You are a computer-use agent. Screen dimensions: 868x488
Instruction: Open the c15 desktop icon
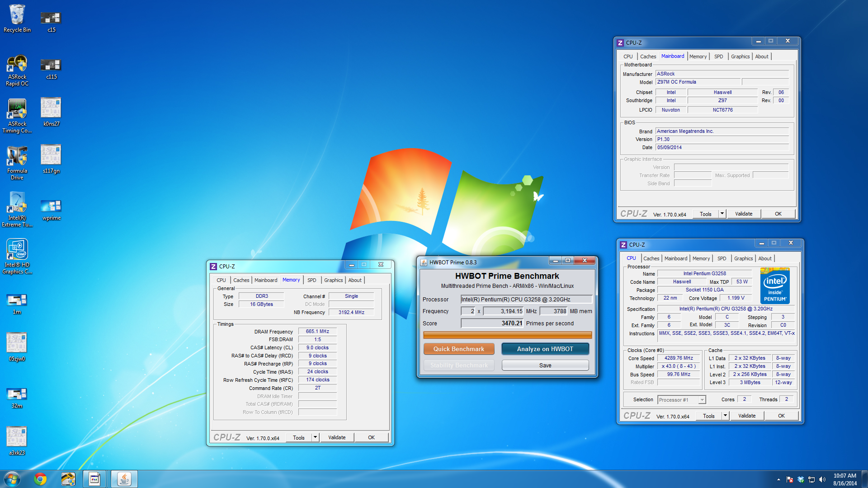coord(51,22)
